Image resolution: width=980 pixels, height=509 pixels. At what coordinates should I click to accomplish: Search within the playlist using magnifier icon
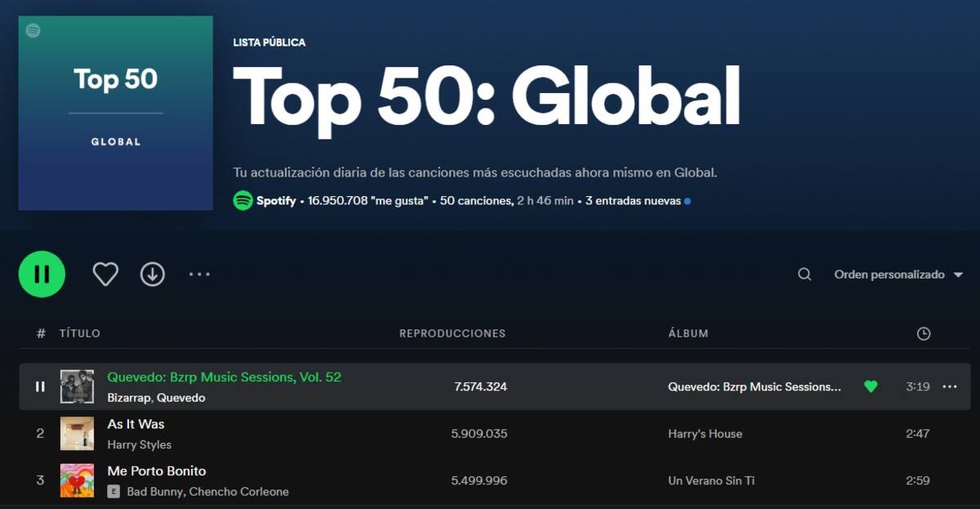[x=804, y=275]
